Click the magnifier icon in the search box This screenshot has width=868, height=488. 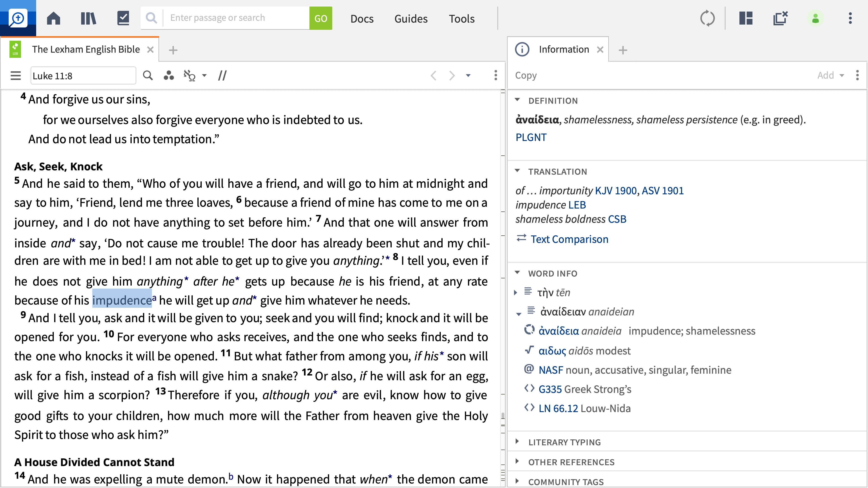(152, 18)
